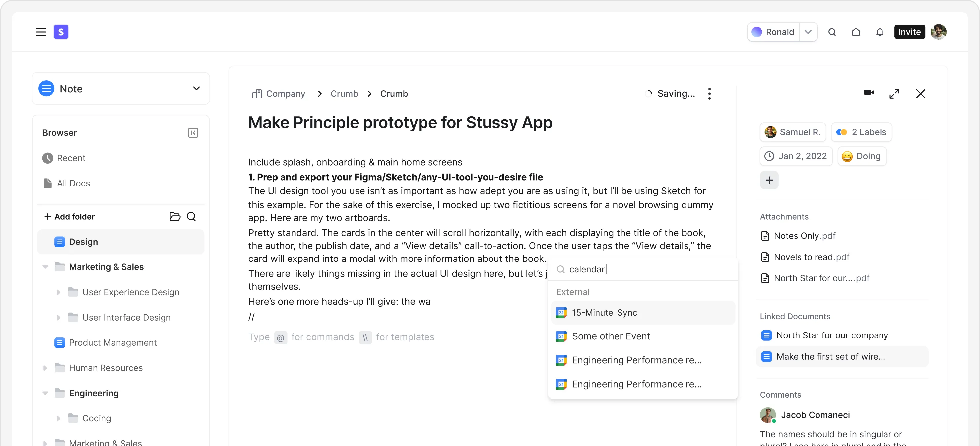Open the Ronald workspace dropdown arrow
The image size is (980, 446).
[808, 32]
